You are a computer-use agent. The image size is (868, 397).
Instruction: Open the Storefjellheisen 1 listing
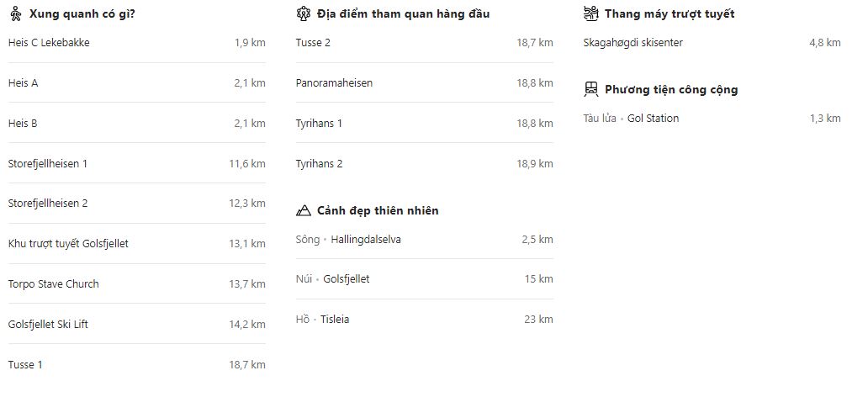(x=48, y=164)
